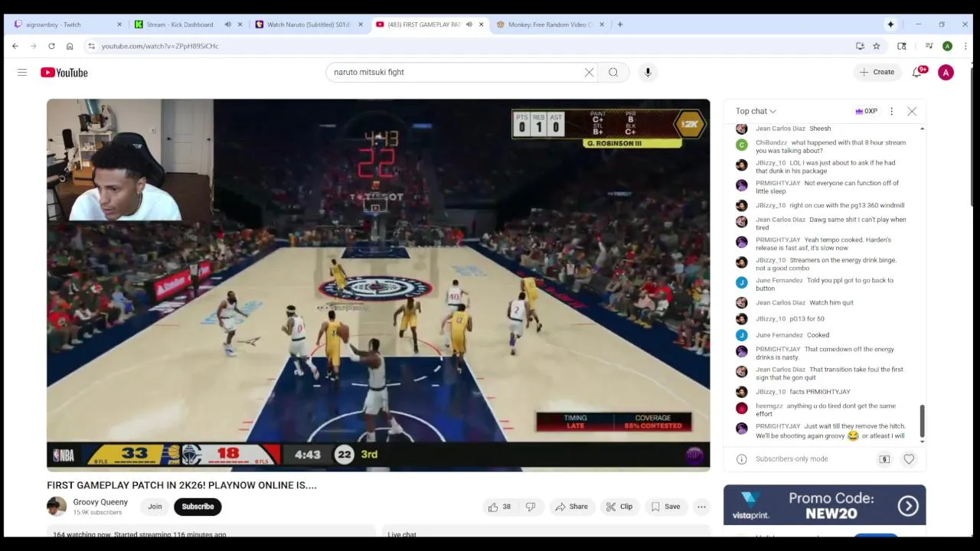Click the Super Chat dollar icon
This screenshot has width=980, height=551.
point(884,459)
